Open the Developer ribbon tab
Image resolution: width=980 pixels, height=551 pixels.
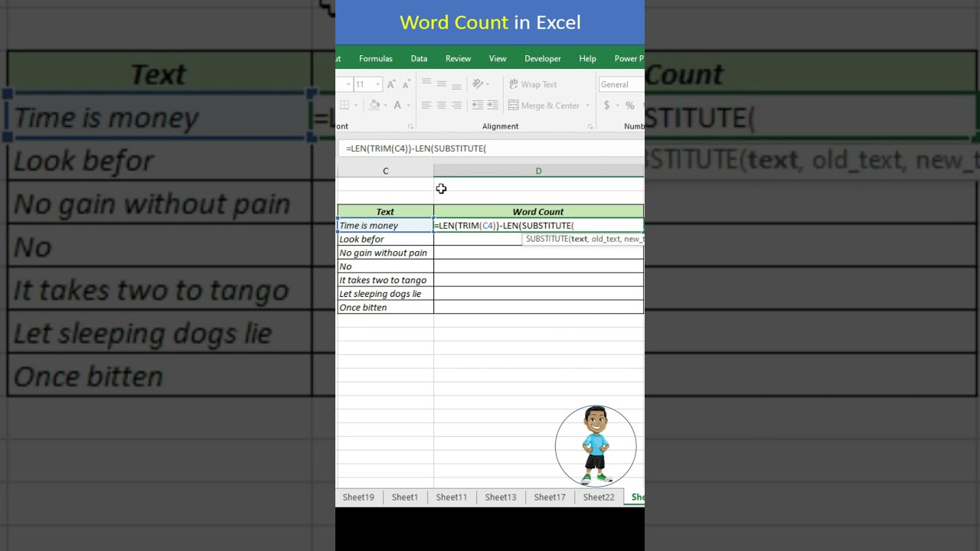[543, 58]
